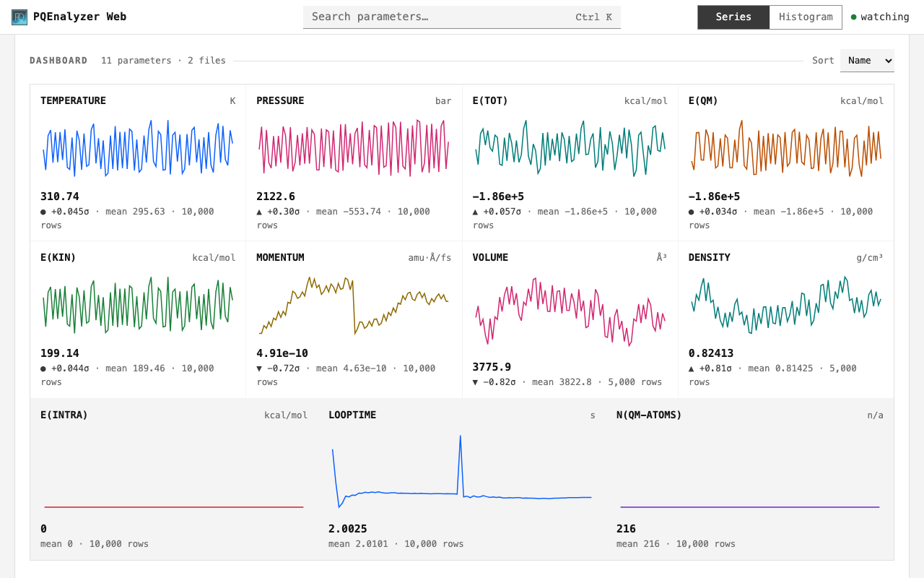The image size is (924, 578).
Task: Click the momentum value 4.91e-10
Action: coord(282,353)
